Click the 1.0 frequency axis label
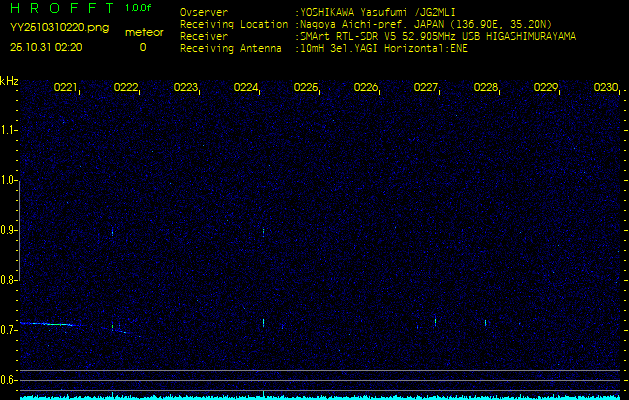629x400 pixels. pos(9,180)
